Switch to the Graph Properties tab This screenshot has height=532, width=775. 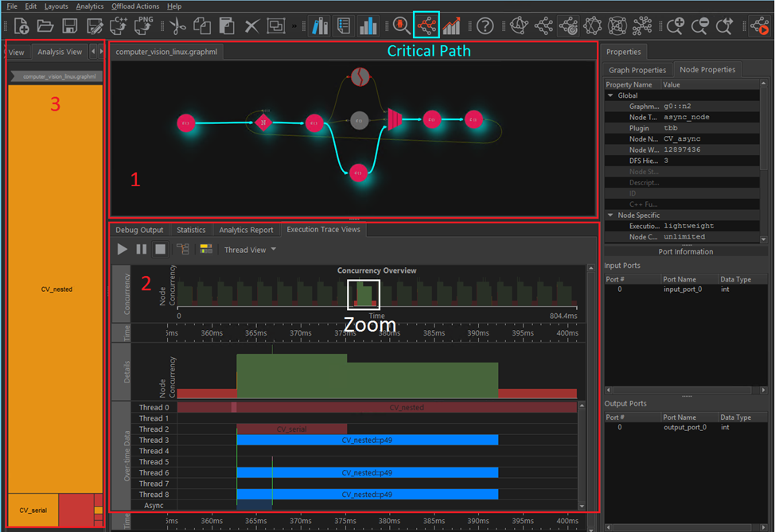pyautogui.click(x=637, y=70)
